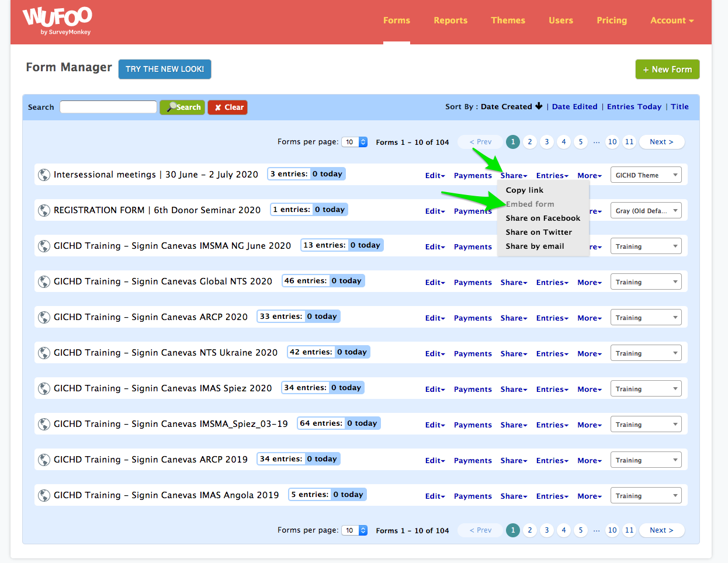Click globe icon beside Intersessional meetings form
Image resolution: width=728 pixels, height=563 pixels.
click(44, 175)
